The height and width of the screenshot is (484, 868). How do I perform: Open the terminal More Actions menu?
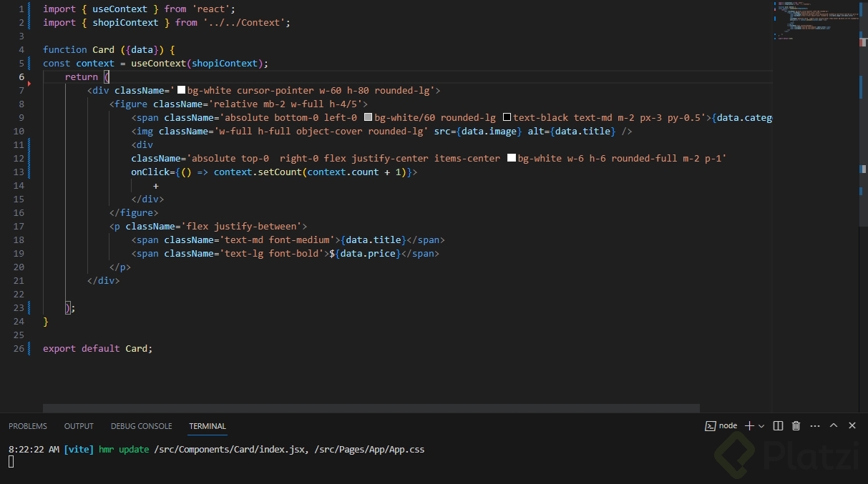click(x=814, y=426)
